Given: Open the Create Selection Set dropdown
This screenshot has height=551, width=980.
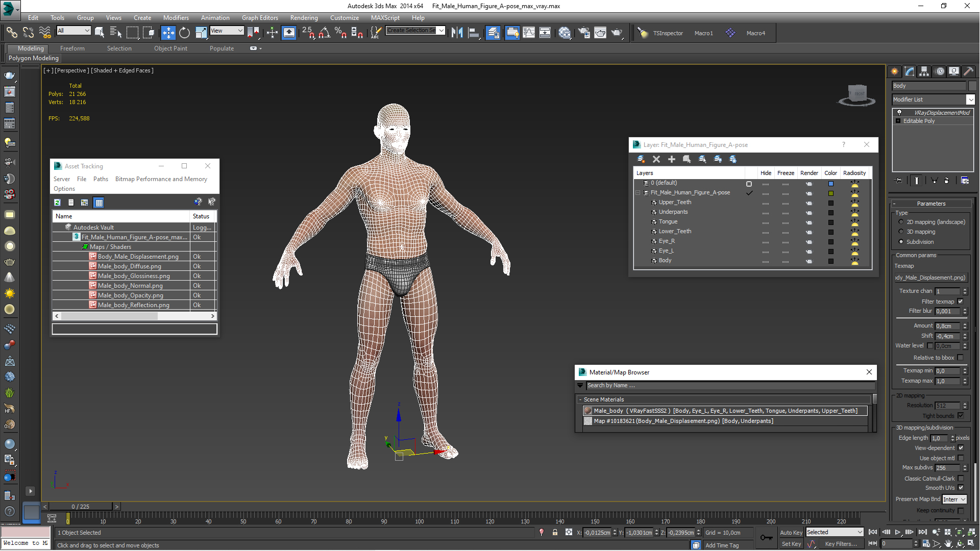Looking at the screenshot, I should tap(415, 31).
